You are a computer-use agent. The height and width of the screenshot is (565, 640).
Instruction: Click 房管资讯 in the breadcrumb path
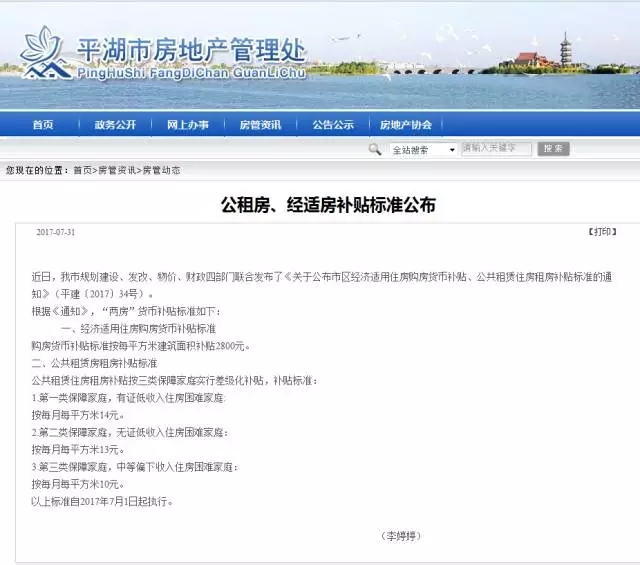click(x=118, y=171)
